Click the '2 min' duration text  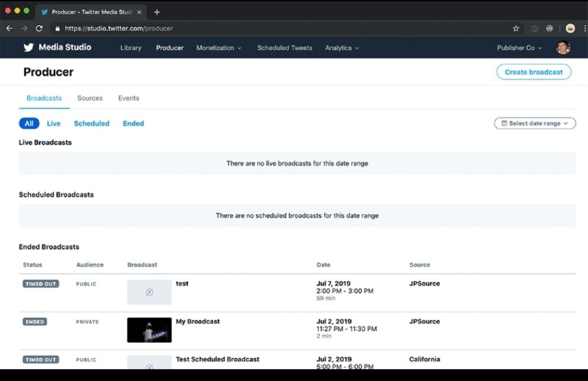323,336
